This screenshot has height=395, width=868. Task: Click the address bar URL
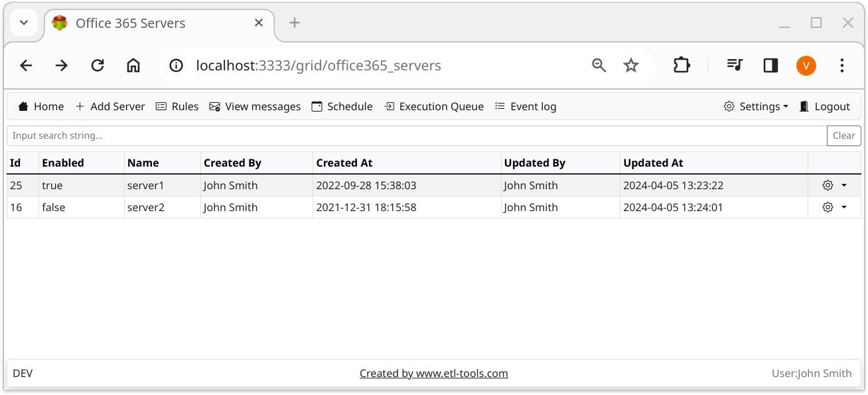(x=319, y=65)
